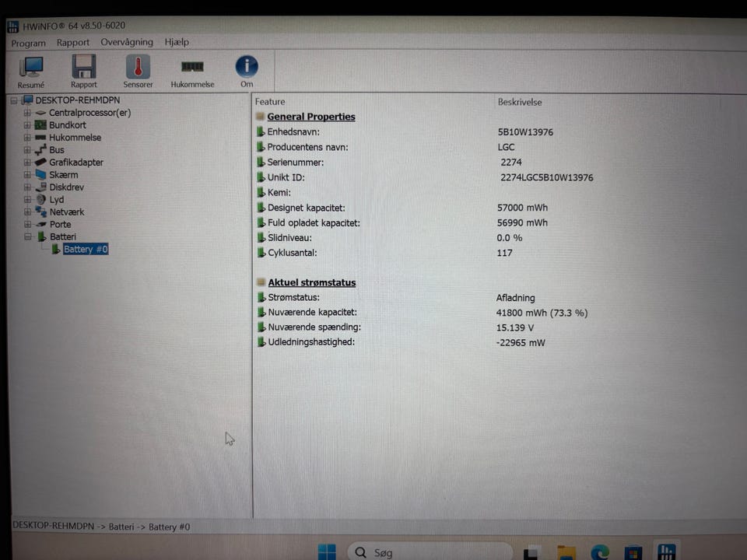The image size is (747, 560).
Task: Click the Beskrivelse column header
Action: pyautogui.click(x=519, y=102)
